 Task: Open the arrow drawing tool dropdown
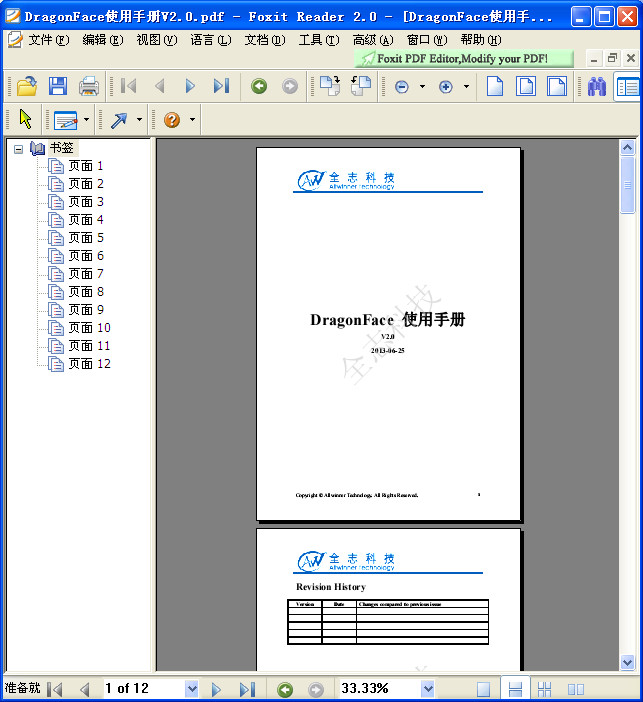click(139, 120)
